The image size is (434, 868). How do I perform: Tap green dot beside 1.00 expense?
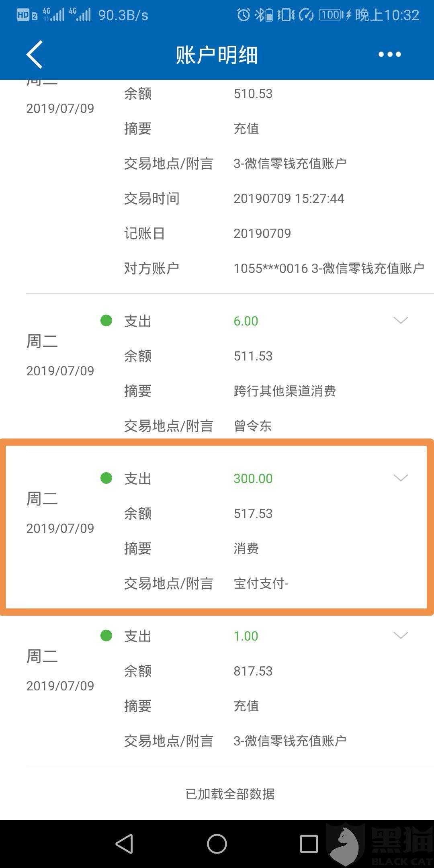[x=106, y=636]
